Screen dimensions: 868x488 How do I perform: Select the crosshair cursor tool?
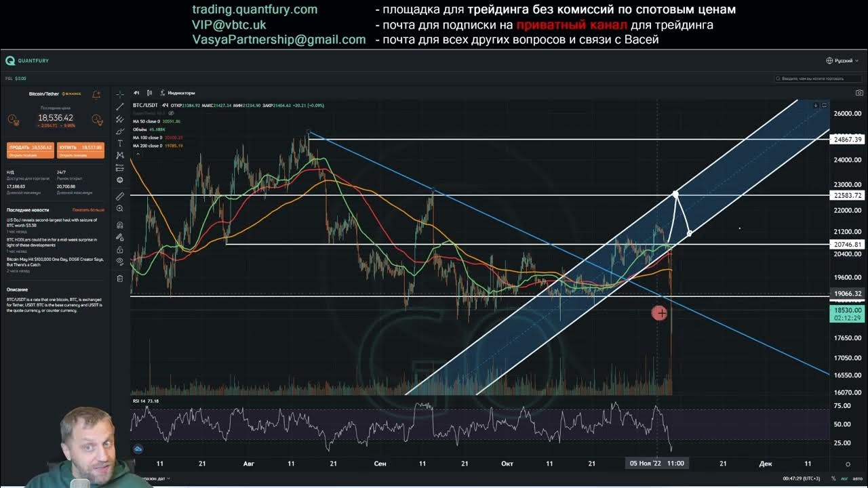tap(120, 94)
